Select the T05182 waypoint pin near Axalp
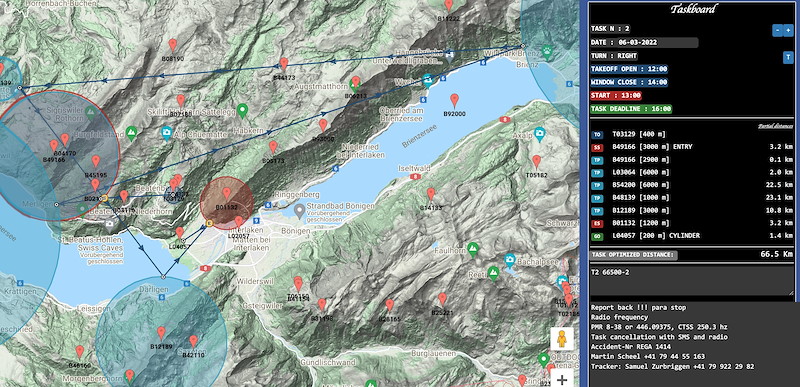The width and height of the screenshot is (800, 387). click(536, 162)
